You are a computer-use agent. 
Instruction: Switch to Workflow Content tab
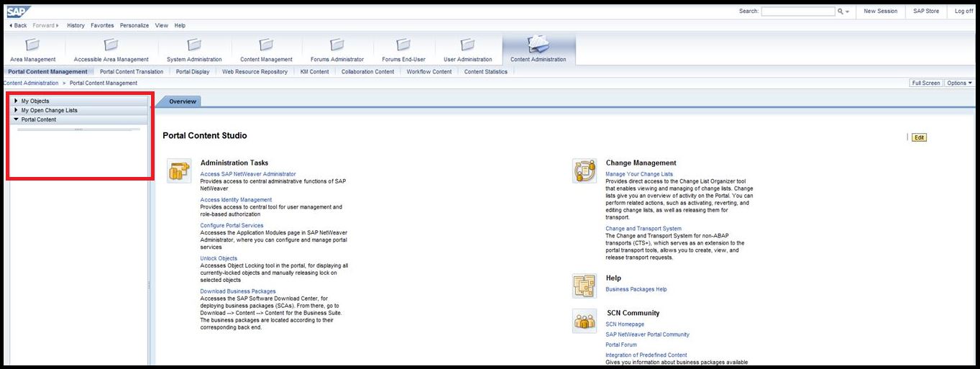(429, 71)
